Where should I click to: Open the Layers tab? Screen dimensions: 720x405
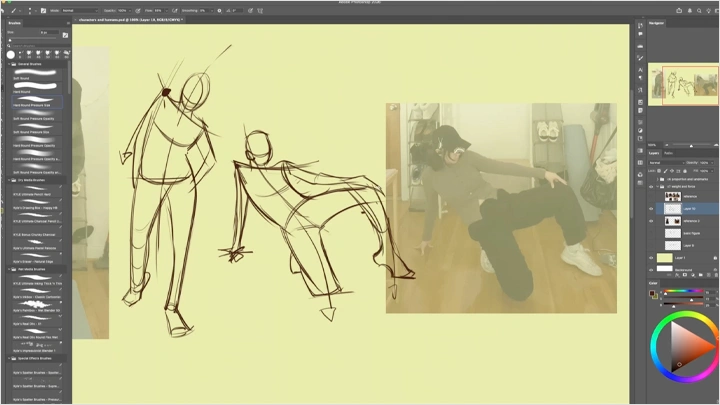655,153
